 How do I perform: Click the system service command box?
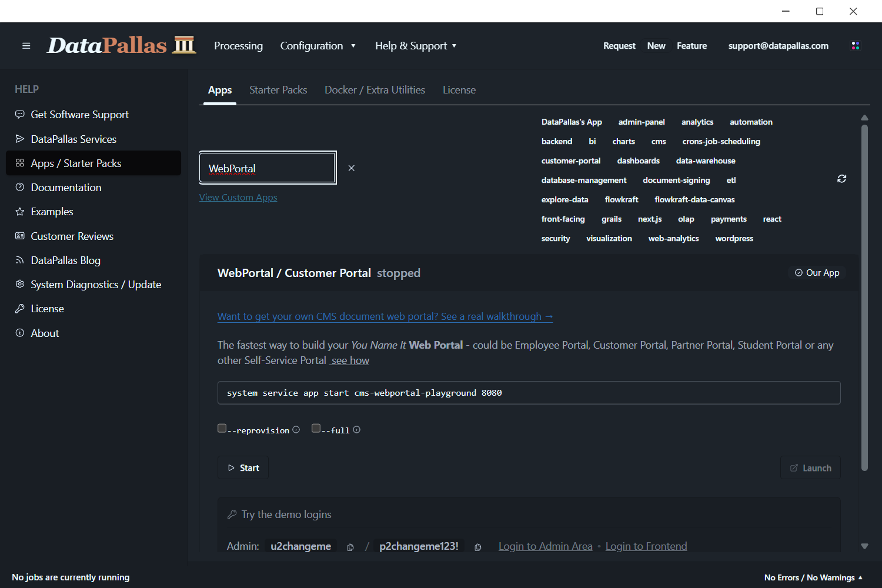pos(529,393)
